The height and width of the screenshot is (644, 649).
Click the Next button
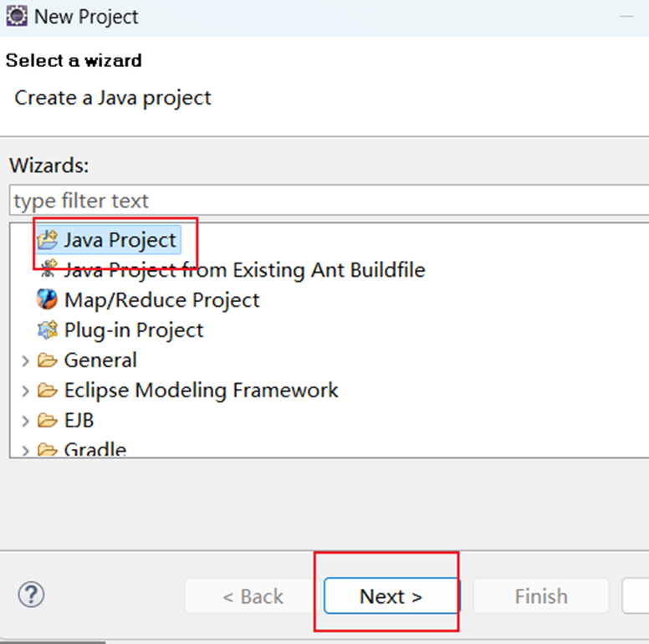coord(391,596)
